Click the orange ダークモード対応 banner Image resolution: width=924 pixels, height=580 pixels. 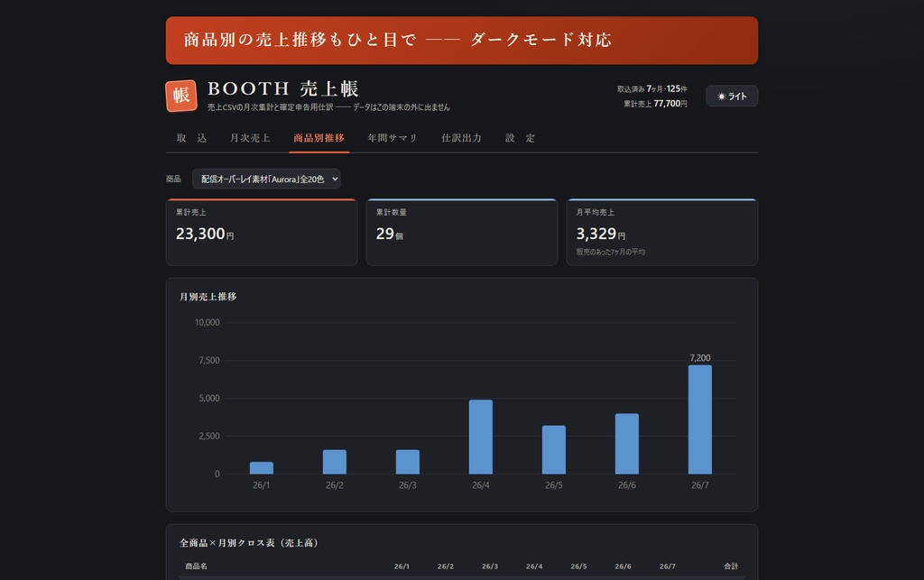[462, 41]
